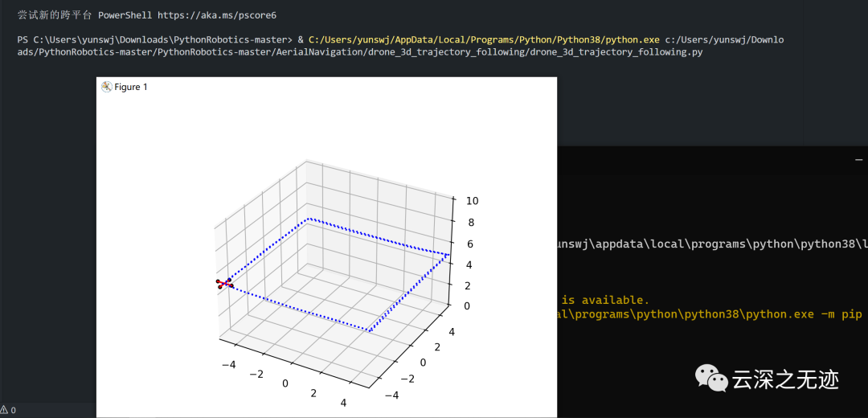Screen dimensions: 868x418
Task: Click the appdata\local\programs path line in the black terminal
Action: (x=712, y=244)
